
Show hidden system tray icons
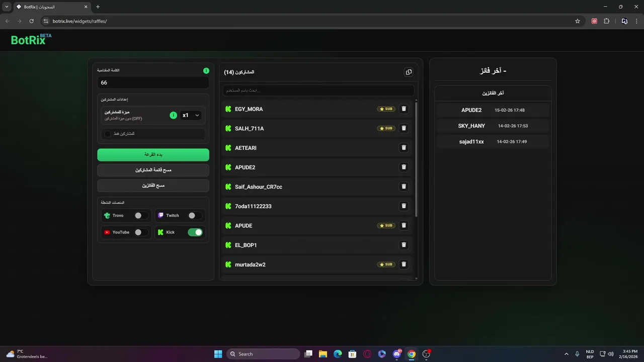(566, 354)
